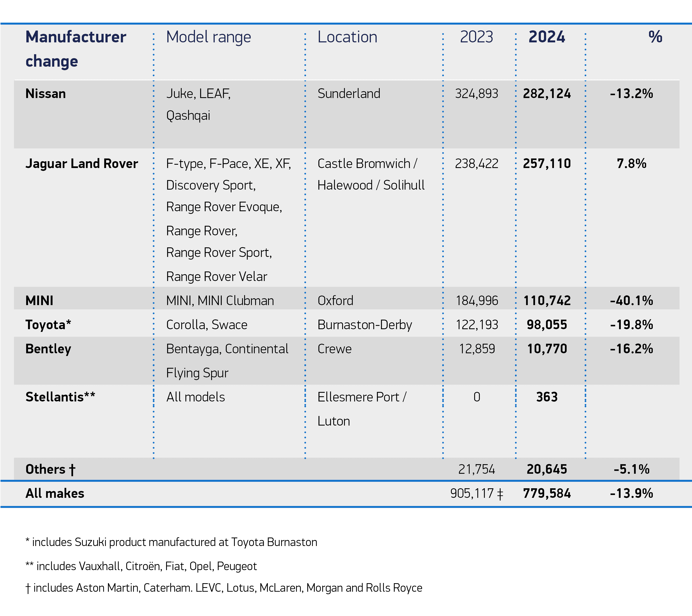Select the Jaguar Land Rover row label
Screen dimensions: 692x616
click(82, 164)
